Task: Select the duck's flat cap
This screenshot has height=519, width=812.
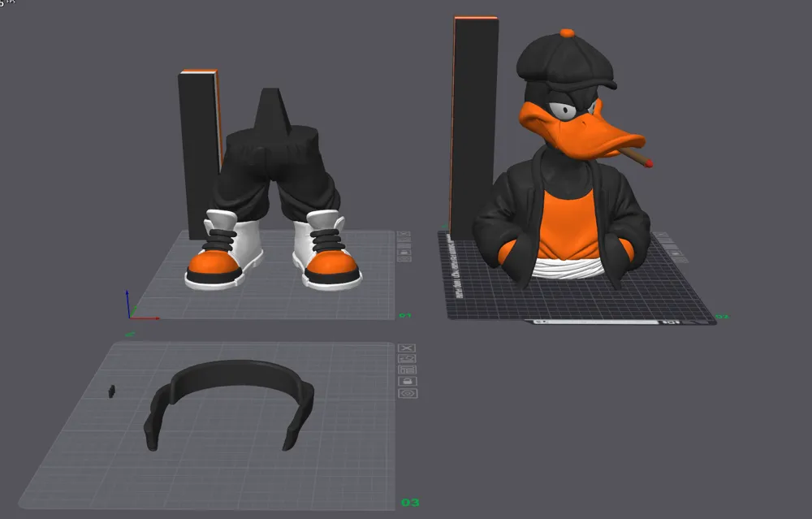Action: click(x=566, y=59)
